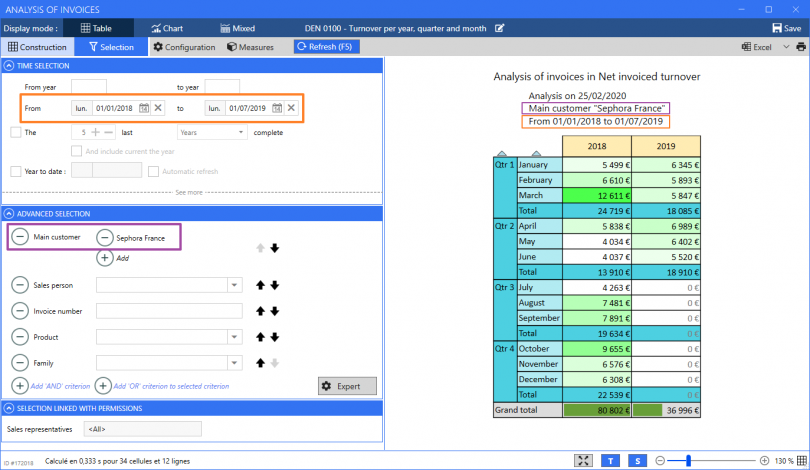Decrease the last periods count with minus

click(108, 132)
